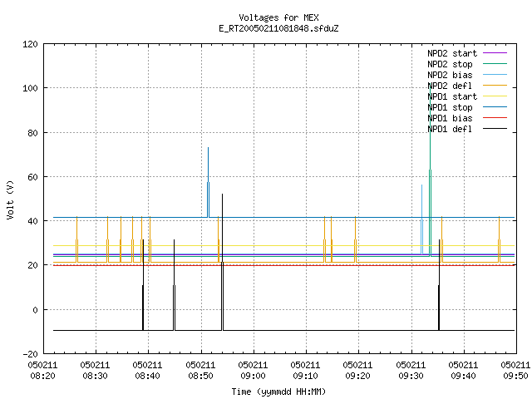Click the light blue NPD2 bias spike near 09:32

[x=421, y=219]
